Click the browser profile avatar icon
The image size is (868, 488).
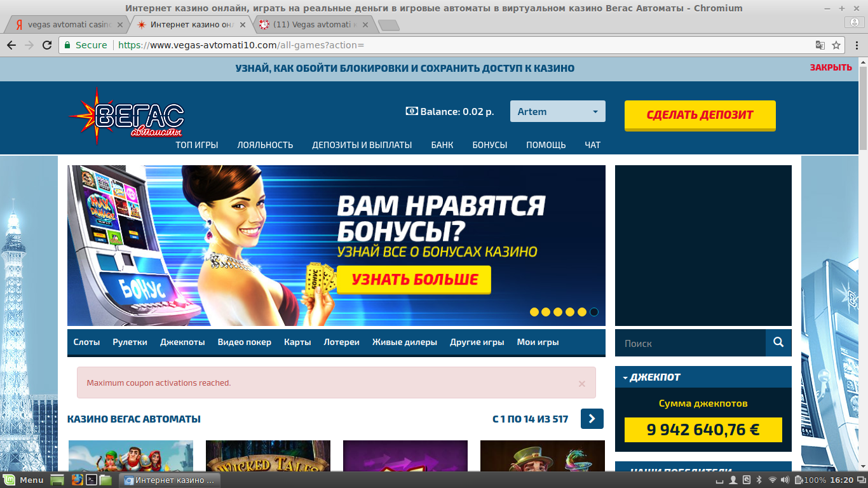coord(854,22)
